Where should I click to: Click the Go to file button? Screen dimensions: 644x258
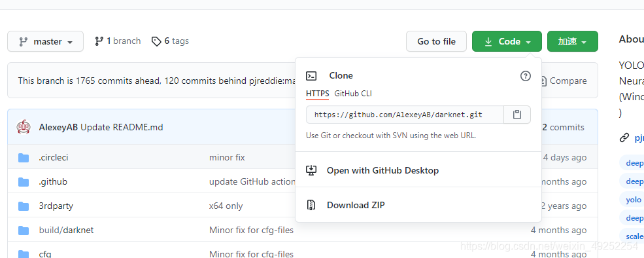[x=436, y=41]
